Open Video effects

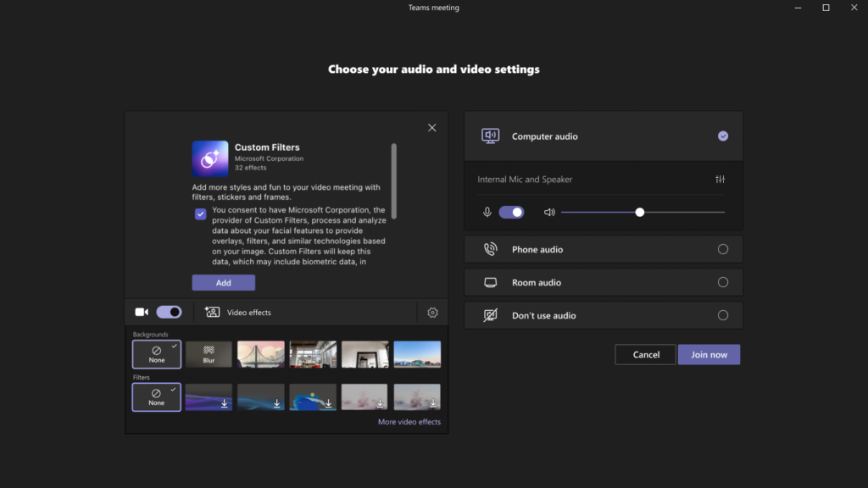[x=238, y=312]
